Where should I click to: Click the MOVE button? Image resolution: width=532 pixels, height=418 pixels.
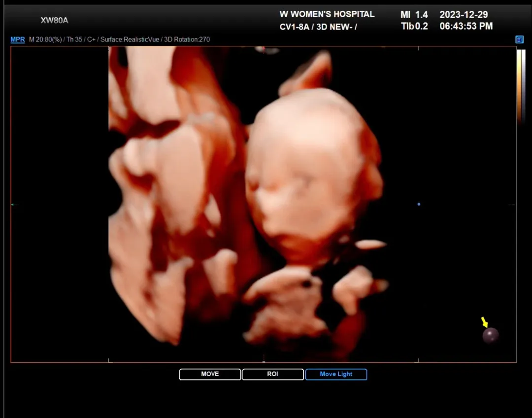[210, 374]
